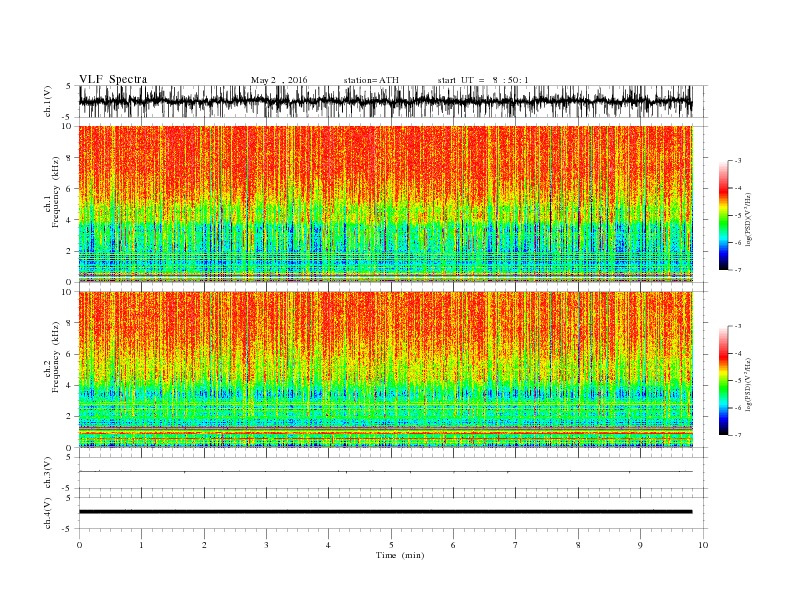792x612 pixels.
Task: Click the 'station=ATH' label
Action: [x=371, y=80]
